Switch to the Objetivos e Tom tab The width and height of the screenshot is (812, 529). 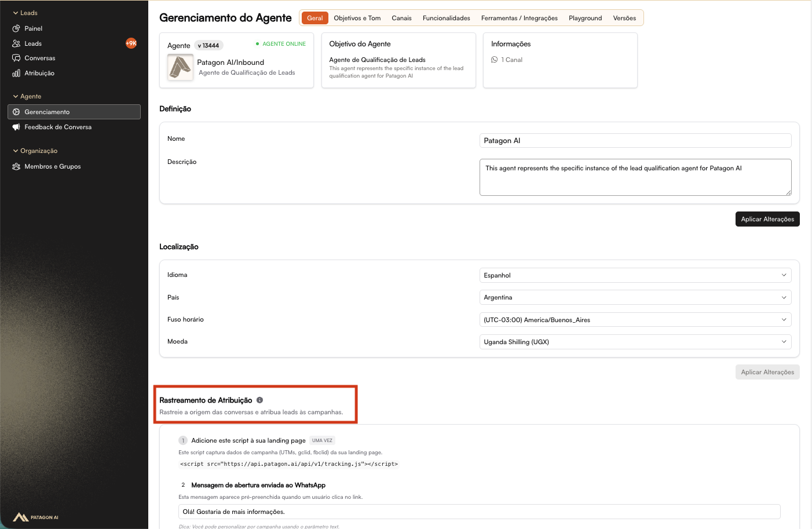click(x=357, y=18)
